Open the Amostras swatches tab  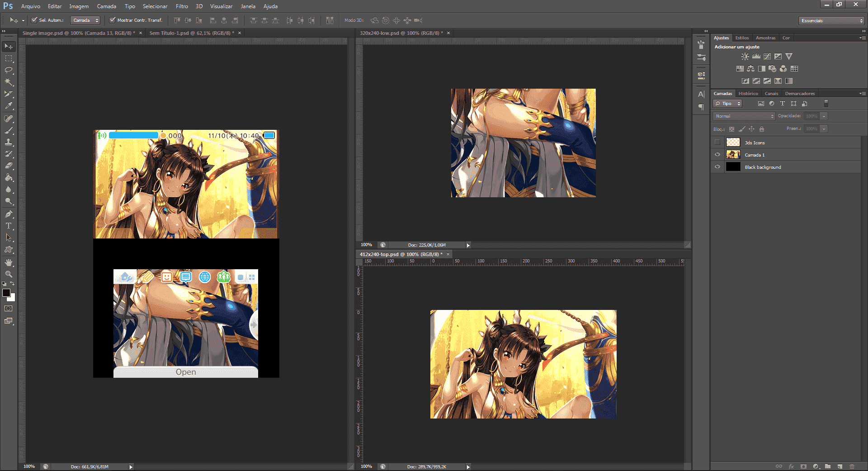pyautogui.click(x=766, y=38)
